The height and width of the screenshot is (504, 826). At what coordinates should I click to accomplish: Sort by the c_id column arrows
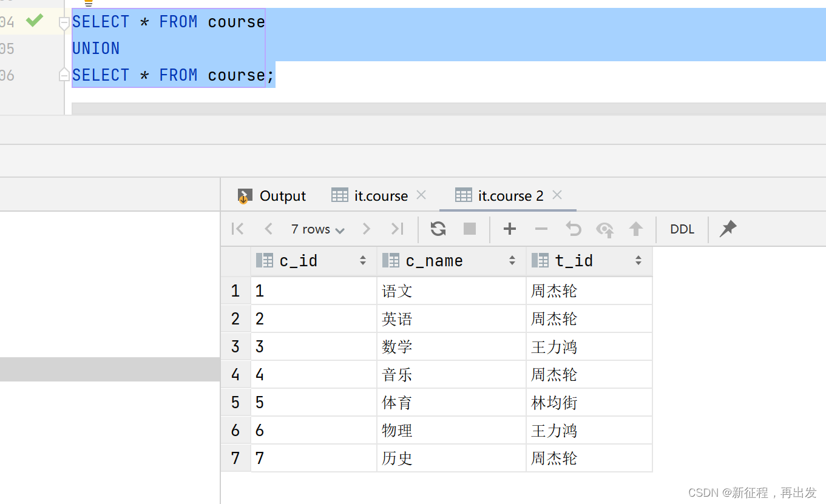point(363,261)
